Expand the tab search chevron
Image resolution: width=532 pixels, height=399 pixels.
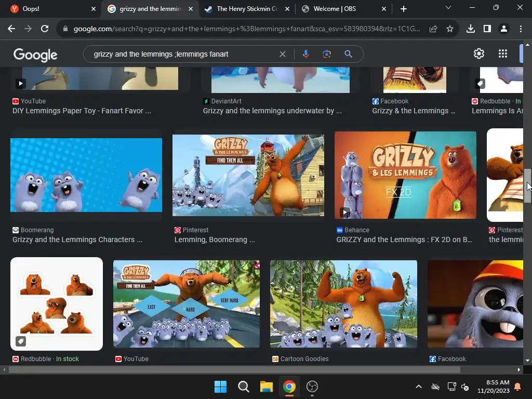[448, 7]
